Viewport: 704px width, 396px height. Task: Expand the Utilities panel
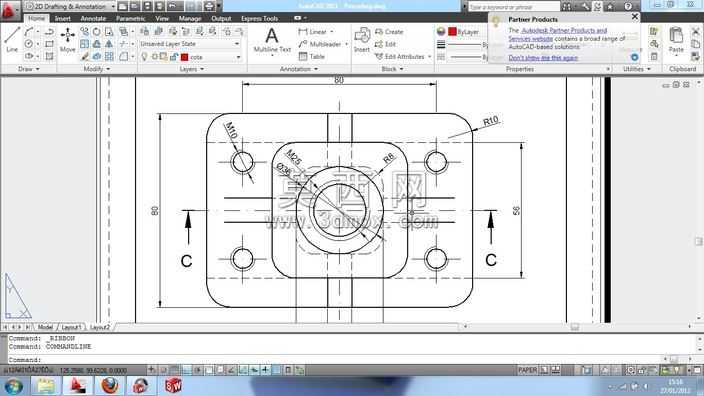coord(637,69)
